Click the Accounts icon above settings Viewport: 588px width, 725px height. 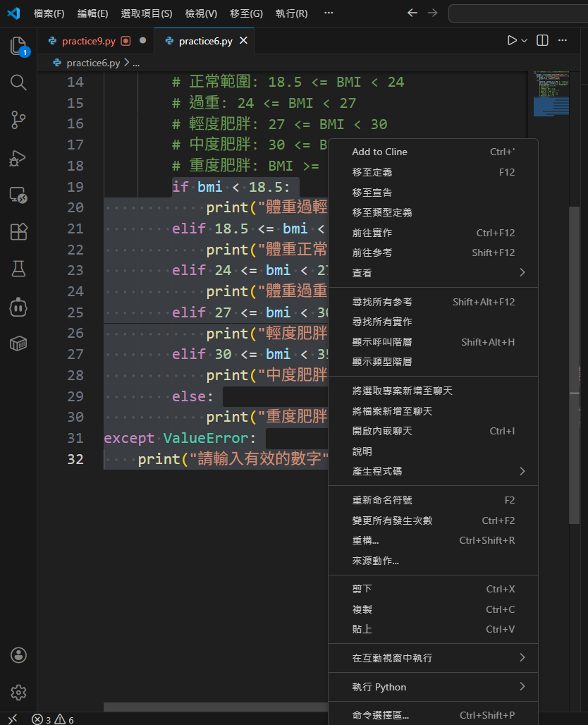click(18, 655)
